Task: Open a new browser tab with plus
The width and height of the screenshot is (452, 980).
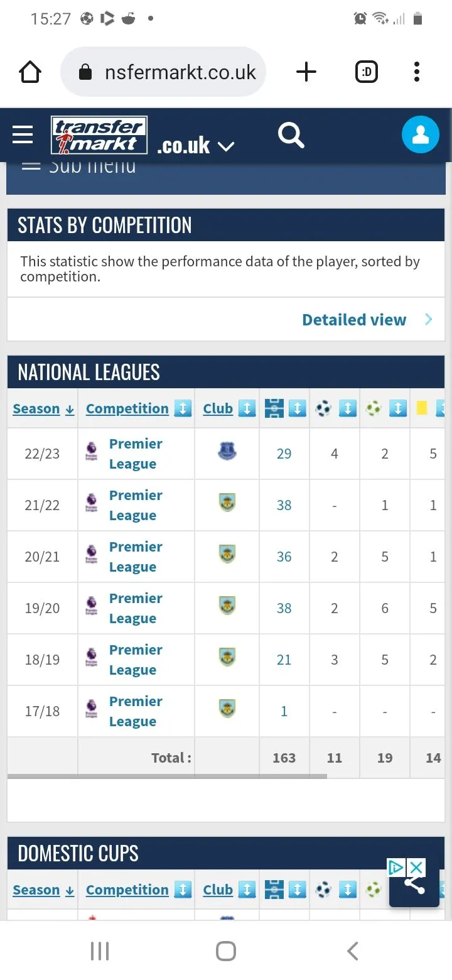Action: 306,72
